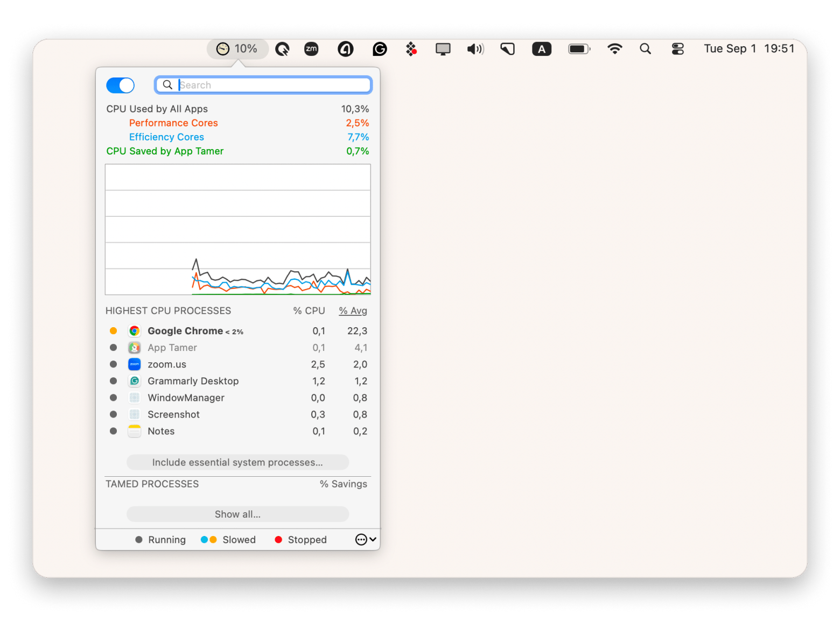Viewport: 840px width, 621px height.
Task: Click the Running legend label
Action: 167,540
